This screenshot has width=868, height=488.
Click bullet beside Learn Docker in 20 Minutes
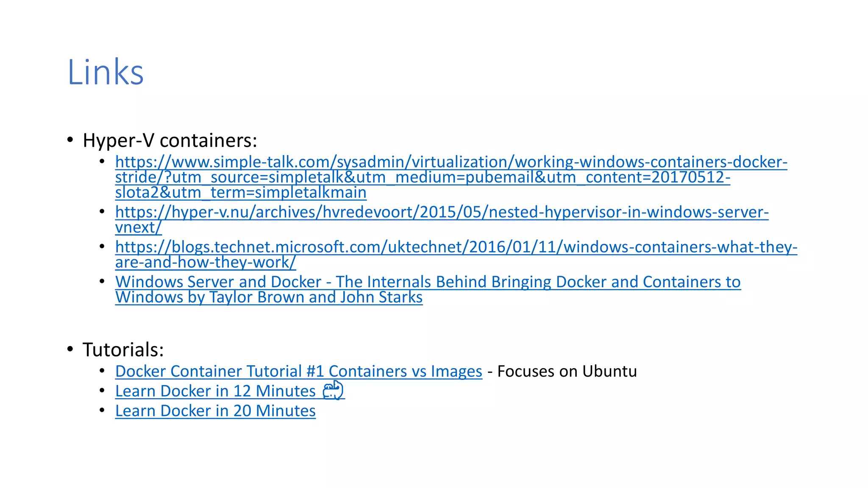(102, 410)
